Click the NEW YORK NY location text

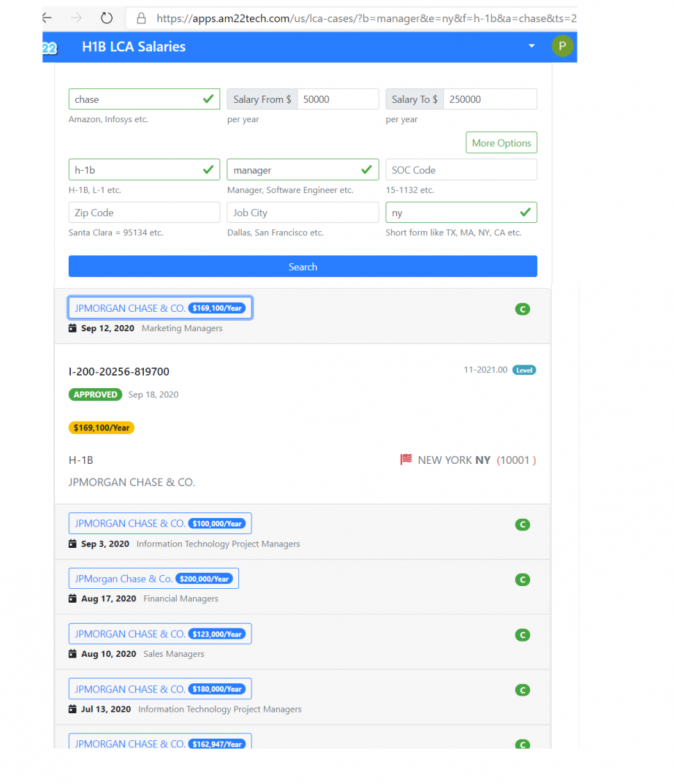pos(454,460)
